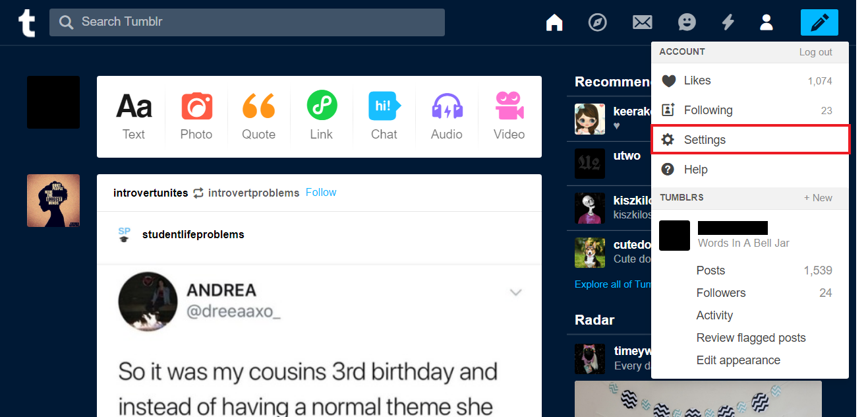Open Settings from the account menu
868x417 pixels.
[705, 139]
